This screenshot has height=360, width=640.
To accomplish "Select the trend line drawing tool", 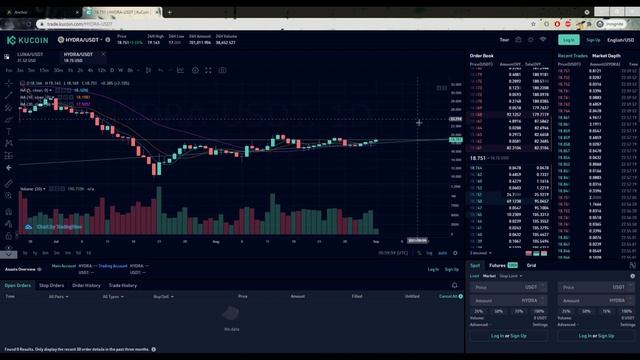I will tap(9, 96).
